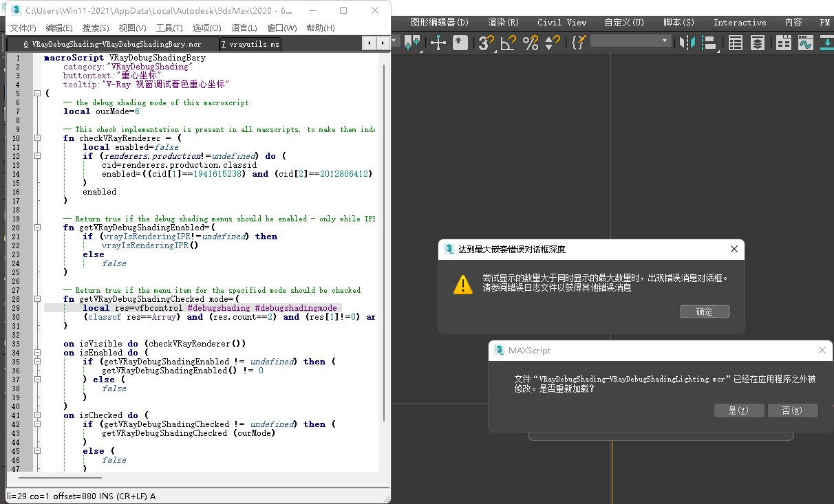Image resolution: width=834 pixels, height=504 pixels.
Task: Open 编辑(E) menu in script editor
Action: pos(59,28)
